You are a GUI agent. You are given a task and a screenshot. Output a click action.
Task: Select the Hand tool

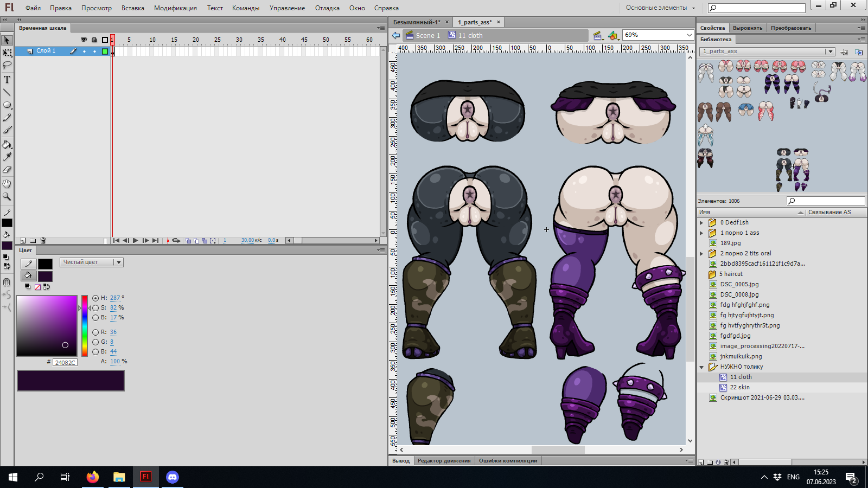click(7, 184)
